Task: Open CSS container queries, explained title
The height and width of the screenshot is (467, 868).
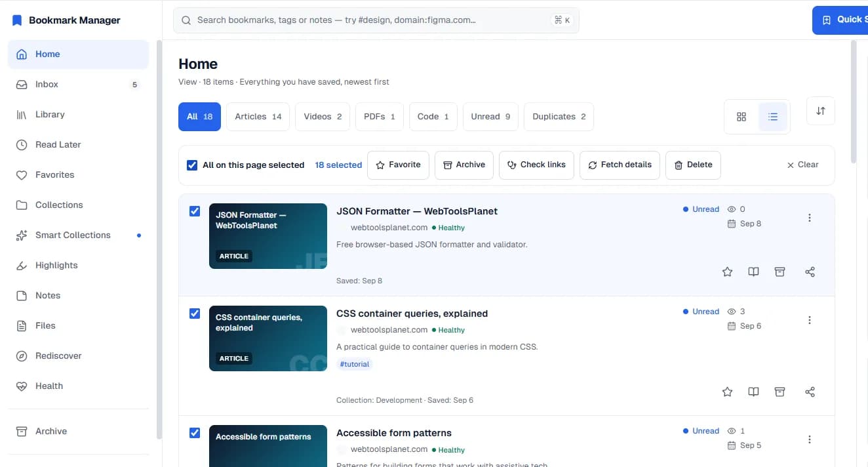Action: (x=412, y=314)
